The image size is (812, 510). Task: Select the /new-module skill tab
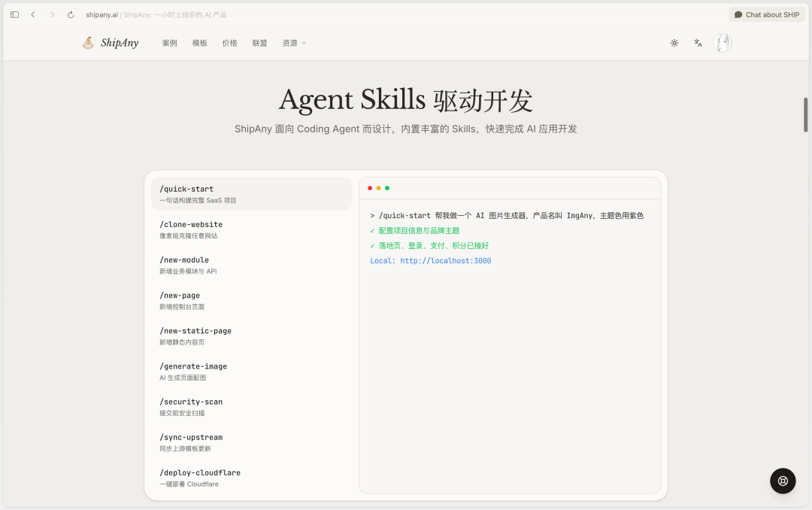252,265
